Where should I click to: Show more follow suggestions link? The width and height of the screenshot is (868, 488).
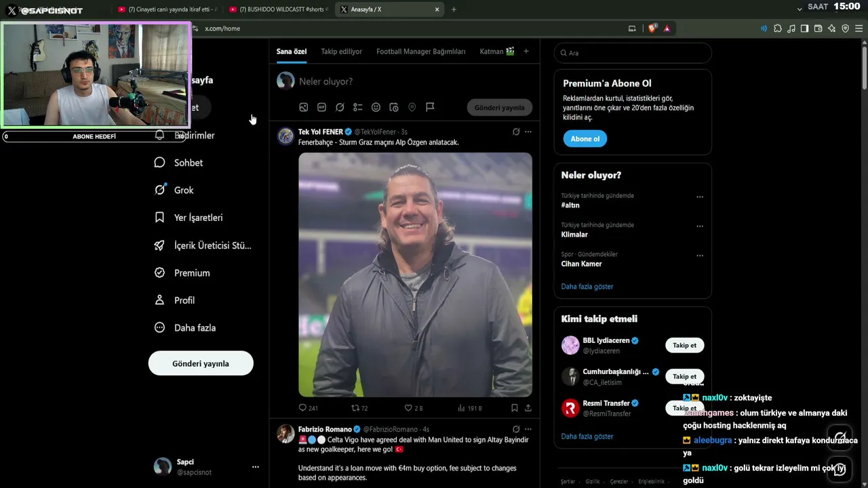[x=587, y=436]
